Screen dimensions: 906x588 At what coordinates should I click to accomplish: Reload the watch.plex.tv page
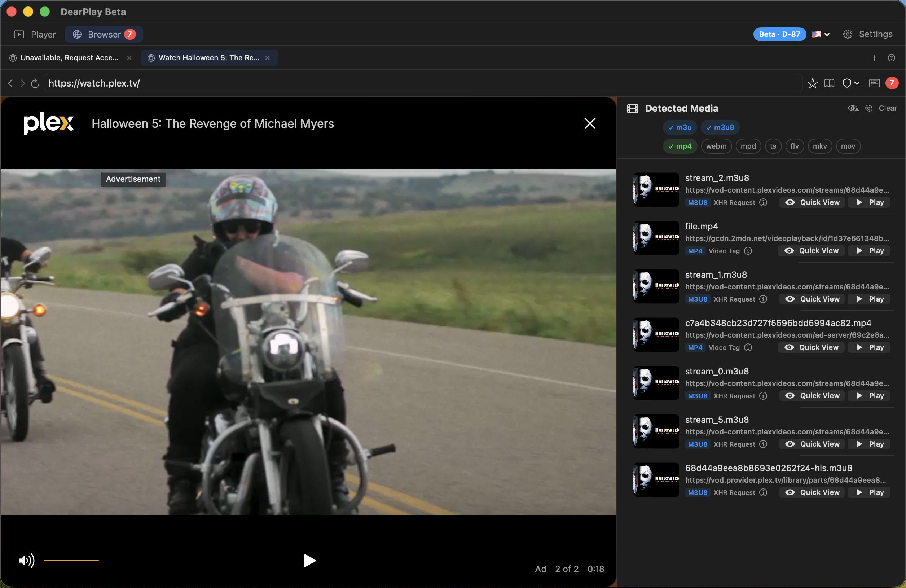pyautogui.click(x=35, y=83)
